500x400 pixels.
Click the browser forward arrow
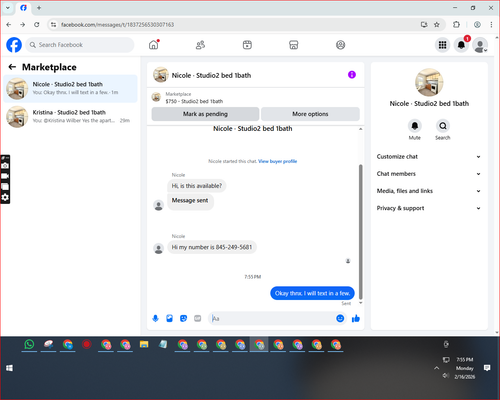(22, 25)
